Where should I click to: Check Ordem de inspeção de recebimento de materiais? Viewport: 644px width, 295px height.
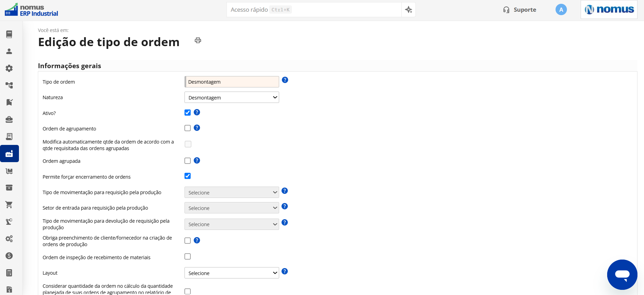188,256
